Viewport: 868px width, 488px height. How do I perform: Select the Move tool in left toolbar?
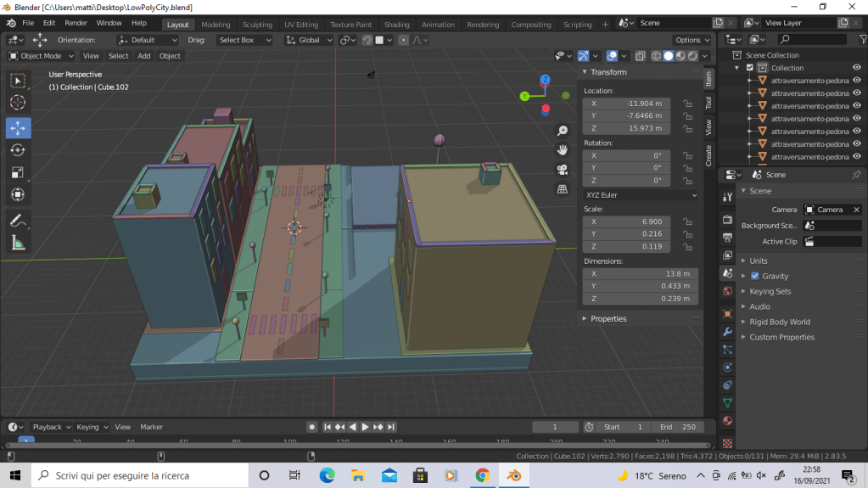pyautogui.click(x=18, y=128)
